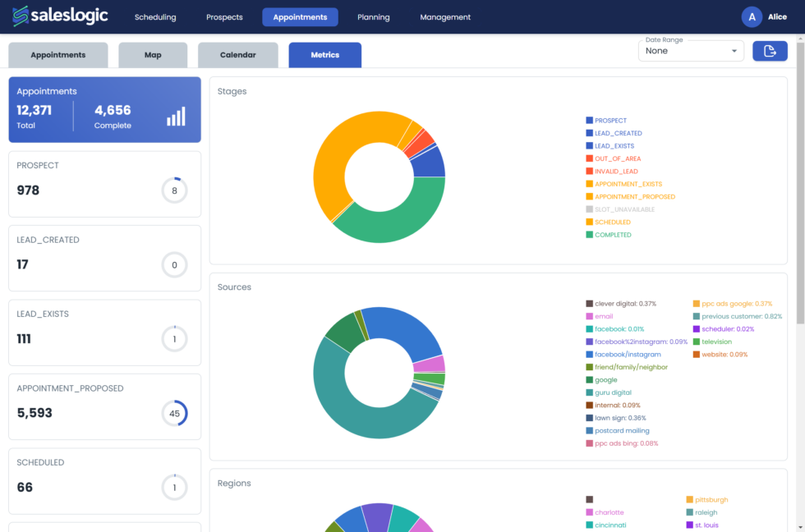Toggle SLOT_UNAVAILABLE legend entry visibility

click(623, 209)
